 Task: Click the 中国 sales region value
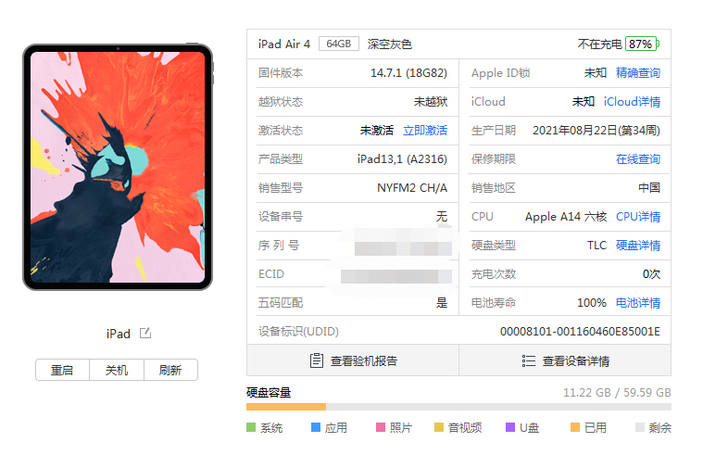(x=649, y=188)
